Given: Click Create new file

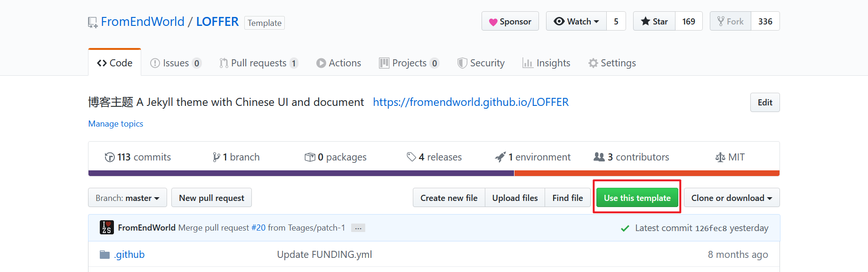Looking at the screenshot, I should (449, 198).
